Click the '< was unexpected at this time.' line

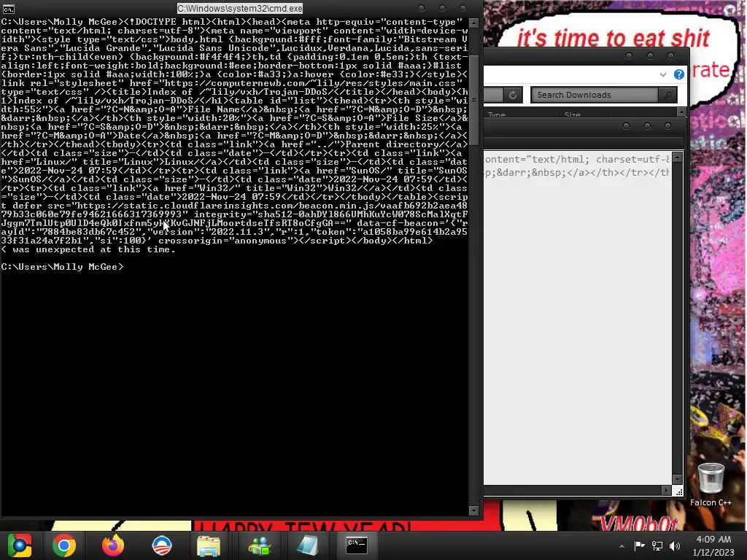[x=88, y=249]
